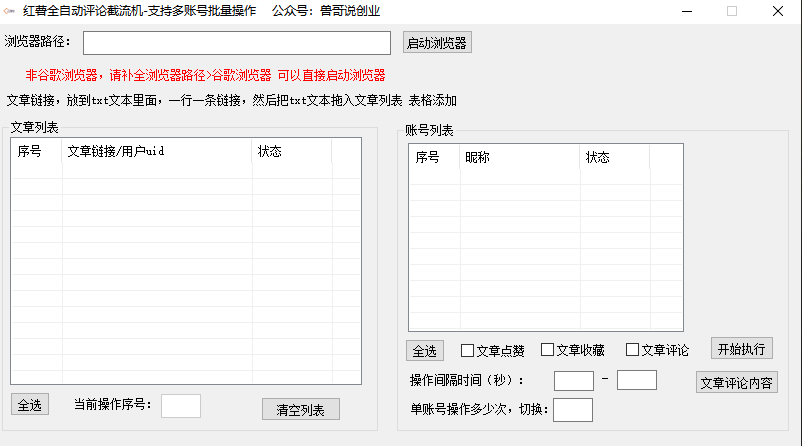Click the 启动浏览器 button

pos(437,42)
